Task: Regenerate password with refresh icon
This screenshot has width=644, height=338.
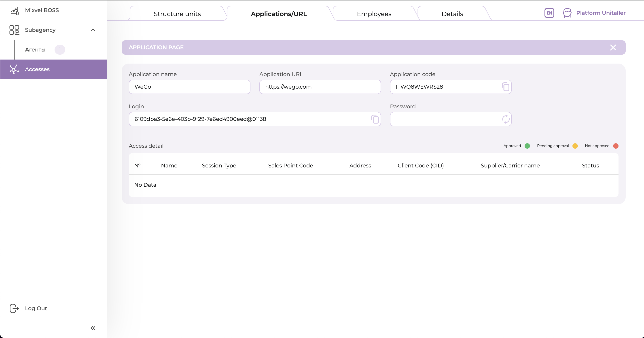Action: point(506,119)
